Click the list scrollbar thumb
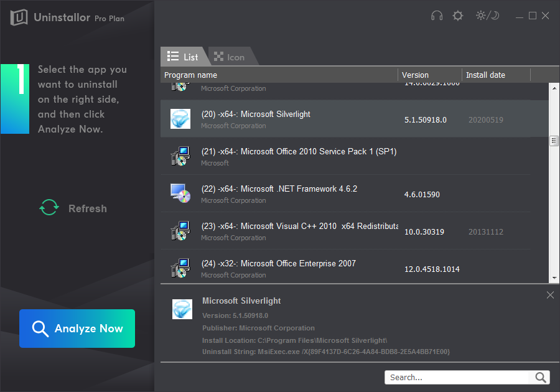 tap(554, 141)
